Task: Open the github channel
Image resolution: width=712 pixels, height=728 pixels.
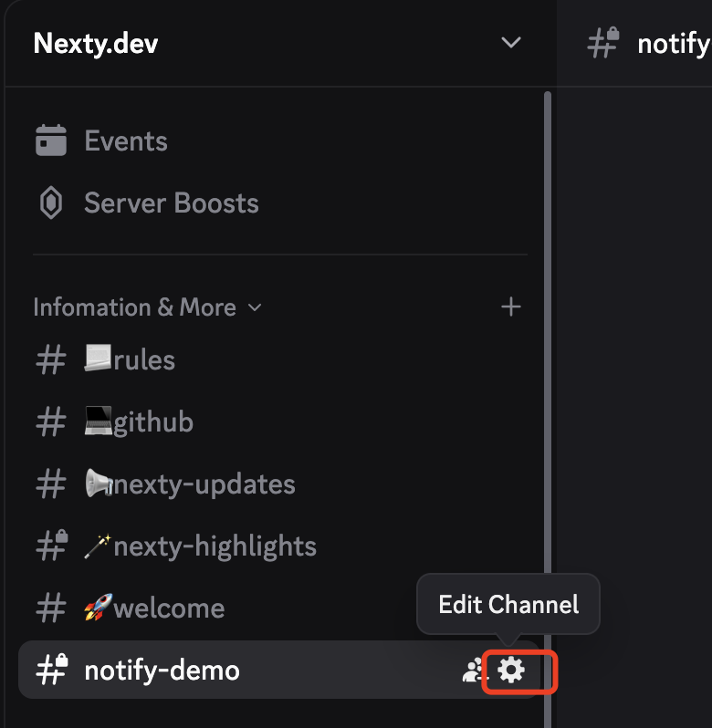Action: pos(153,422)
